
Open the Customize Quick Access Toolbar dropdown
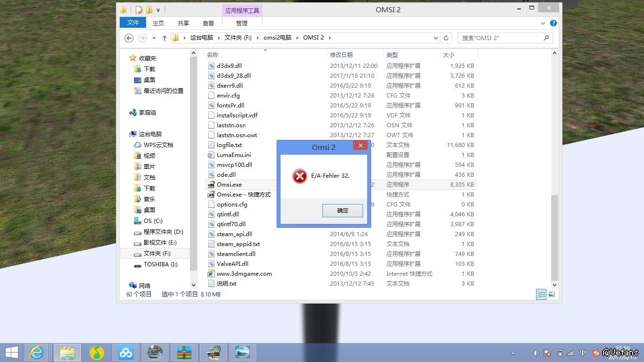click(x=158, y=10)
